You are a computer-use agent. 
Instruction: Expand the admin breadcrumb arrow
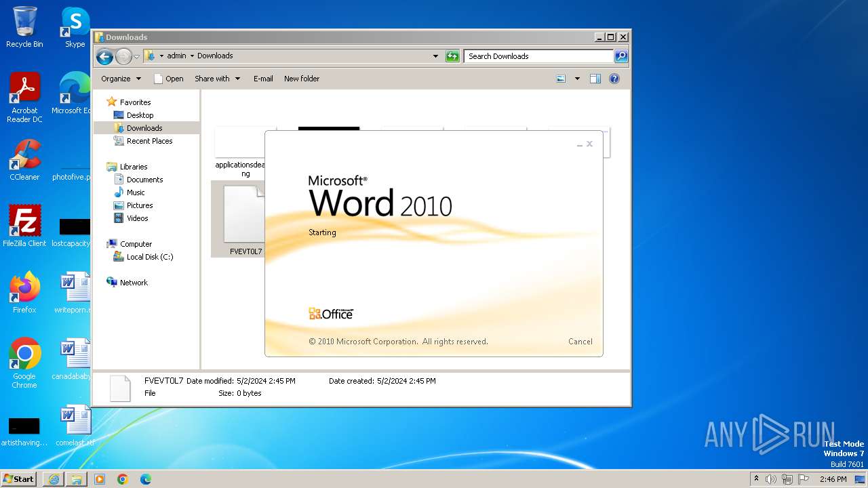point(192,56)
